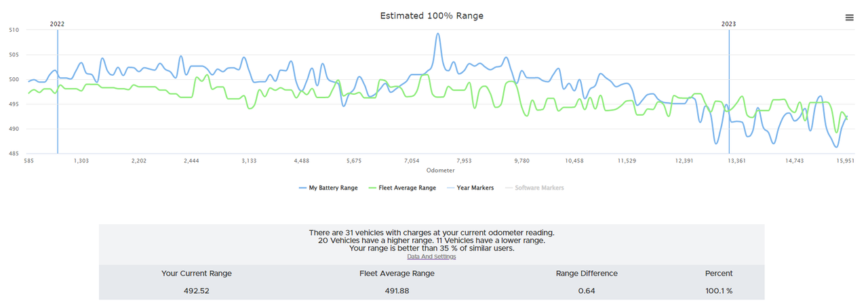Viewport: 868px width, 302px height.
Task: Click the 3,133 odometer axis label
Action: tap(249, 161)
